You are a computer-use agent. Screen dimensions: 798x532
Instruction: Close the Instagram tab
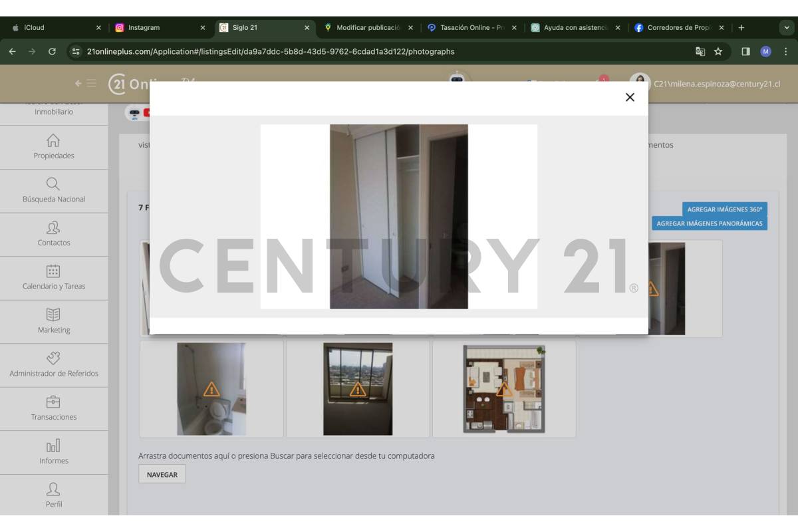[x=203, y=28]
